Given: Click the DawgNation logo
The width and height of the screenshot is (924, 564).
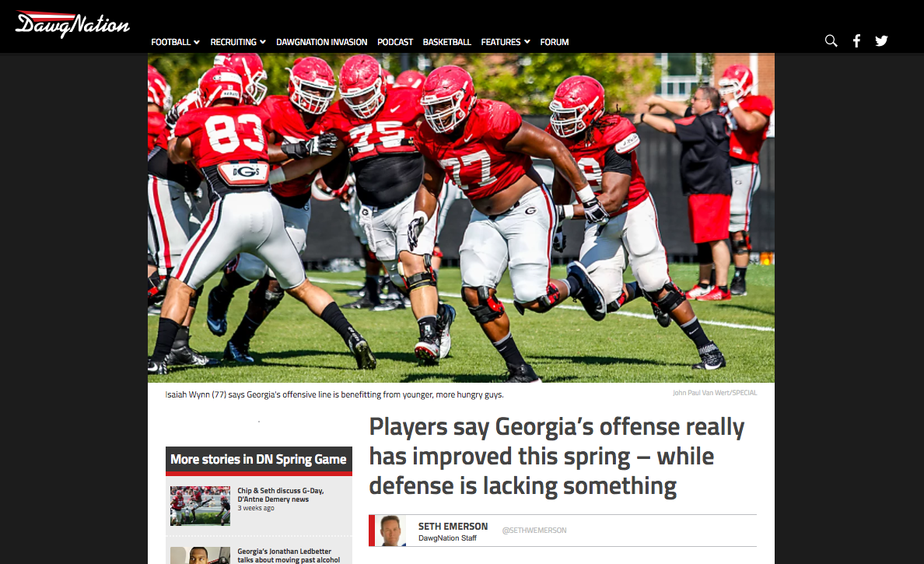Looking at the screenshot, I should tap(72, 24).
